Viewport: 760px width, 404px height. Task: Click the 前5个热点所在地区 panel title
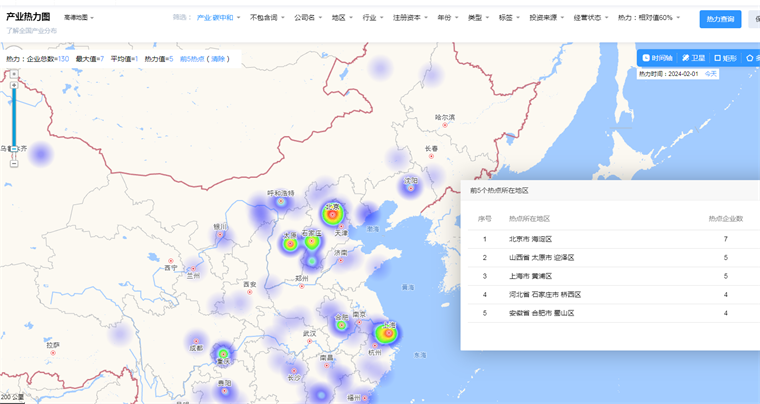499,191
